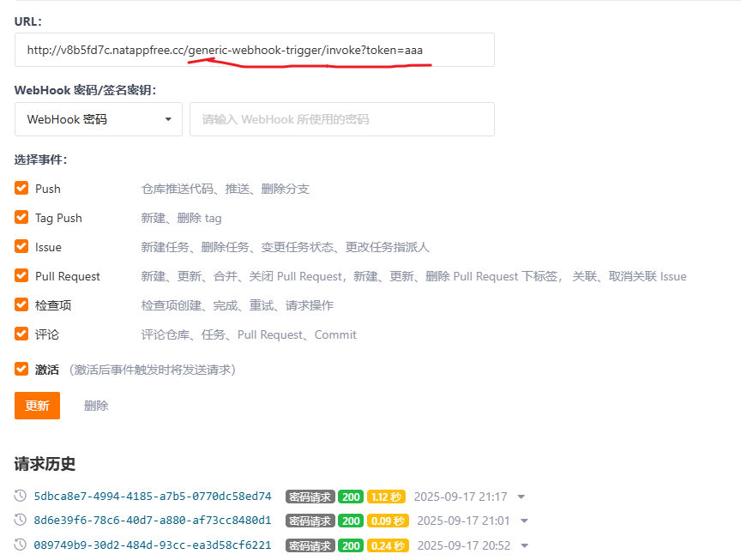The image size is (741, 560).
Task: Click the 密码请求 badge on 5dbca8e7 row
Action: [310, 497]
